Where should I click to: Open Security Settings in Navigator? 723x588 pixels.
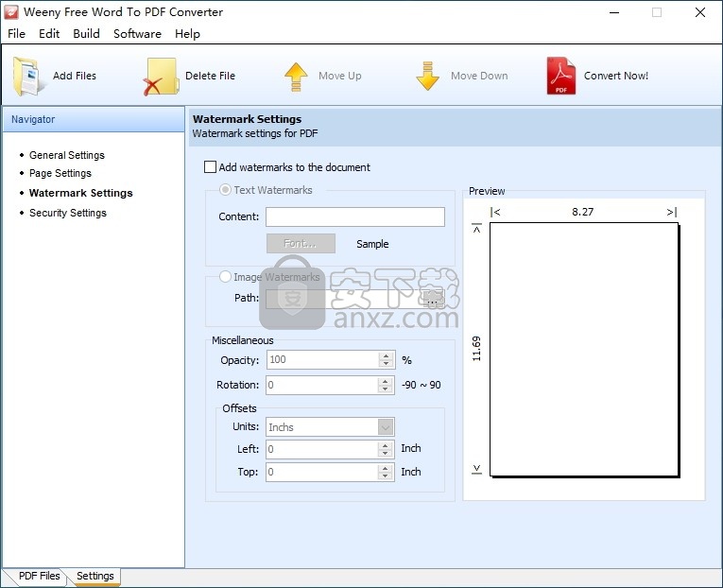click(x=68, y=213)
